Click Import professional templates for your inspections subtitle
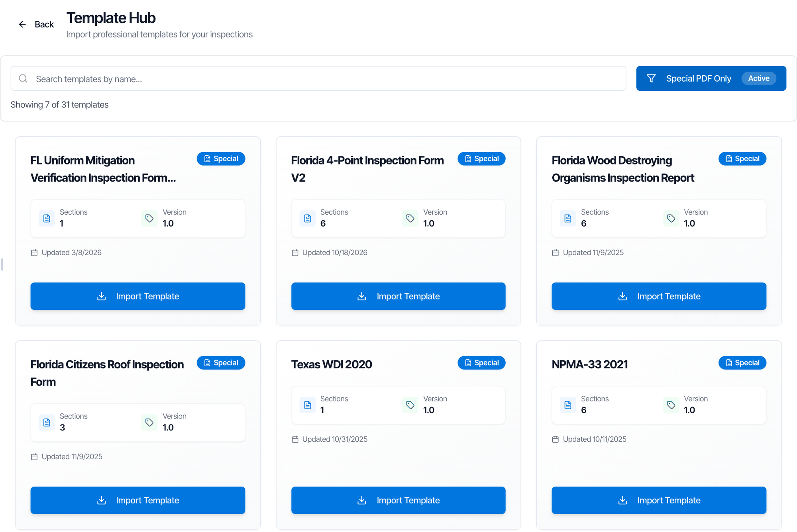This screenshot has width=797, height=532. click(159, 35)
